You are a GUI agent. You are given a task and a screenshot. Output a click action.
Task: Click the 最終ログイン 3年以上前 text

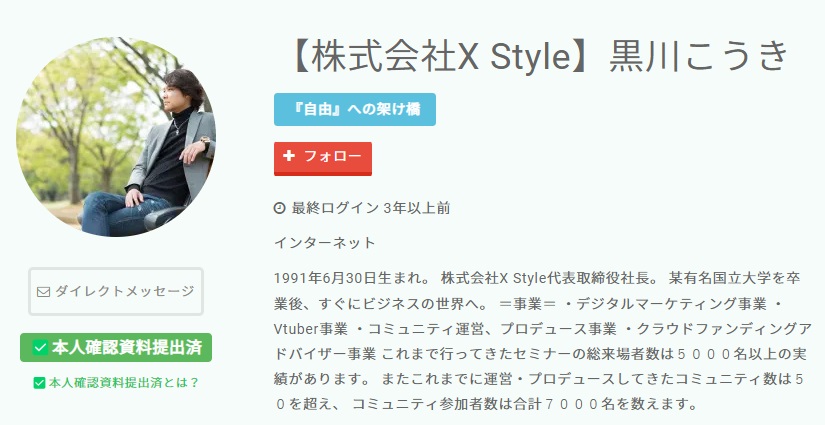tap(370, 208)
